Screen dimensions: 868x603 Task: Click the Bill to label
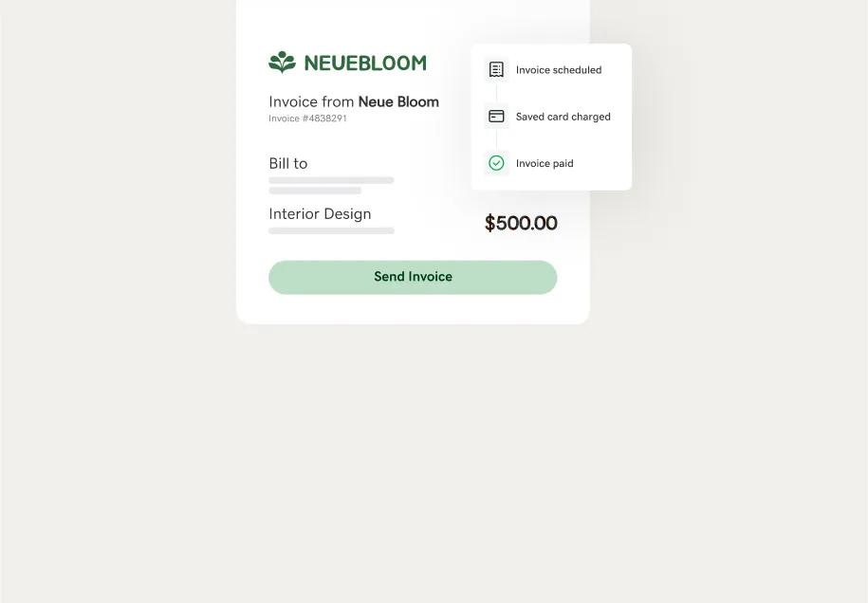click(288, 163)
